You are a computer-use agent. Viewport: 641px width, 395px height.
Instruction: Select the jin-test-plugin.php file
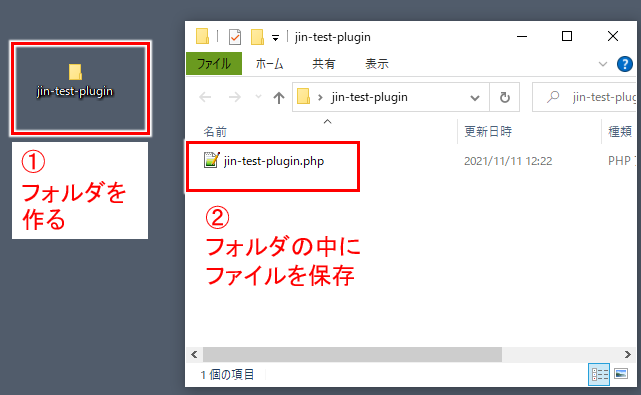(264, 161)
